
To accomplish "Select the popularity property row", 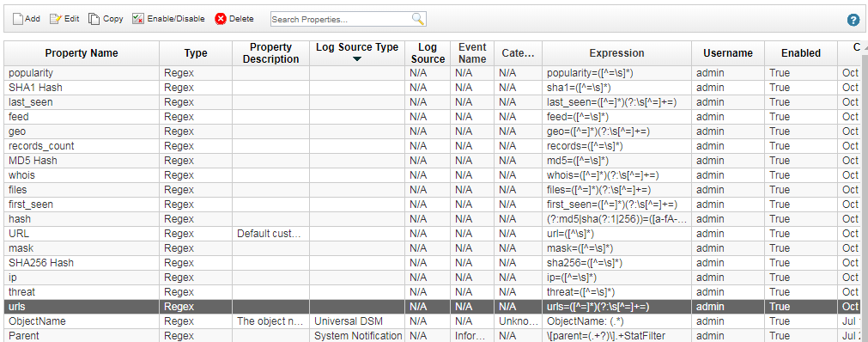I will (x=432, y=73).
